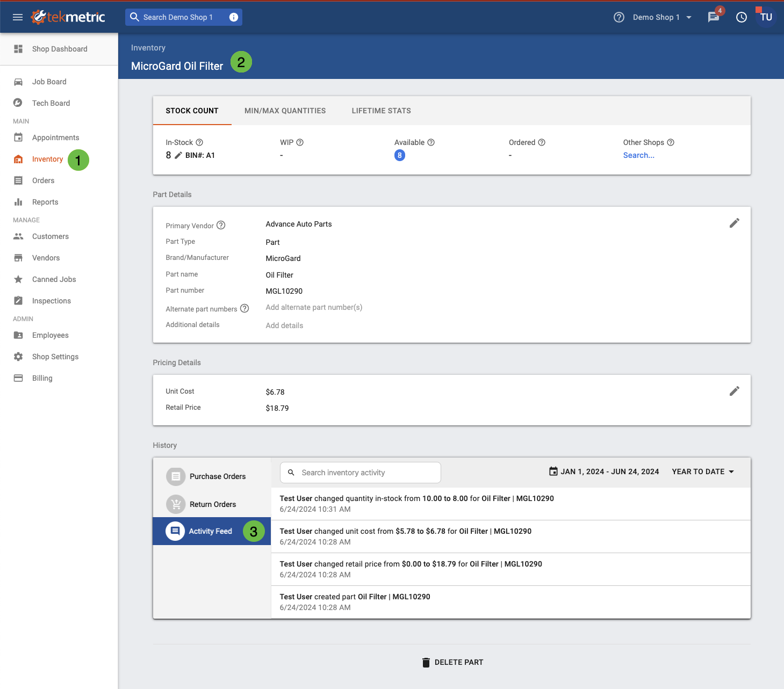
Task: Click the available quantity badge 8
Action: tap(400, 155)
